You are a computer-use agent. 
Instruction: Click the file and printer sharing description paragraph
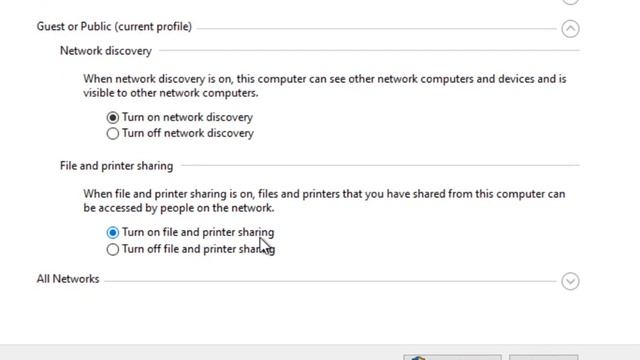coord(324,201)
